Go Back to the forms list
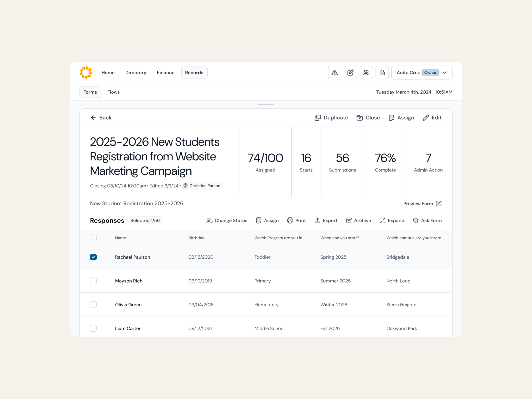Image resolution: width=532 pixels, height=399 pixels. (101, 118)
